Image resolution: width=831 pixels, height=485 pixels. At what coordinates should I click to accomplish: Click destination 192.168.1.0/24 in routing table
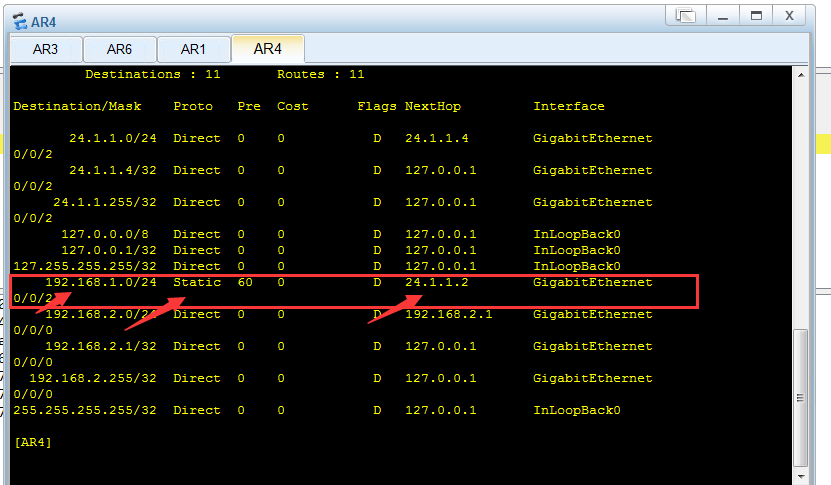point(101,282)
